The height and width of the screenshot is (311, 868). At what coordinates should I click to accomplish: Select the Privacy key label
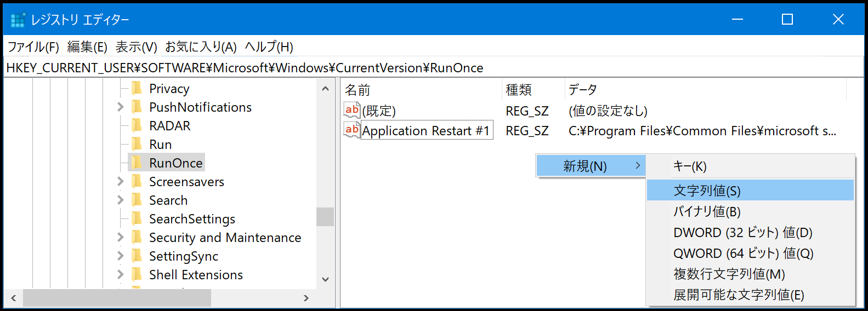click(x=169, y=89)
